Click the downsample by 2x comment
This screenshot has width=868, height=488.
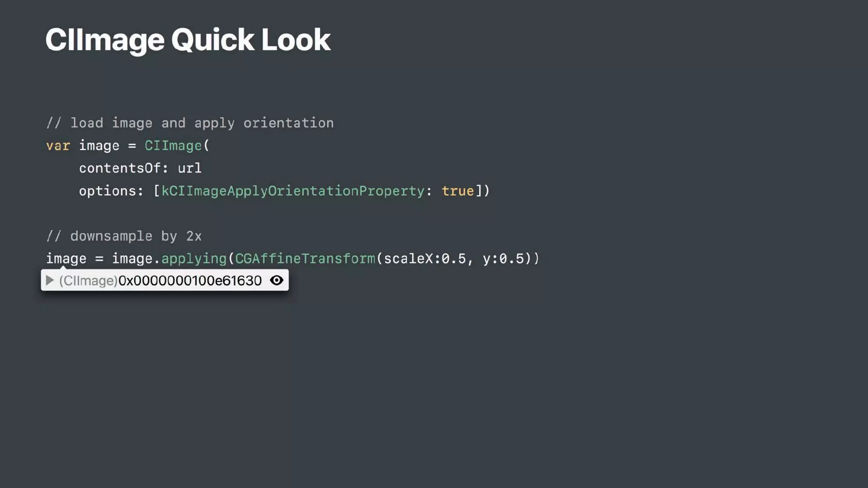pyautogui.click(x=124, y=236)
